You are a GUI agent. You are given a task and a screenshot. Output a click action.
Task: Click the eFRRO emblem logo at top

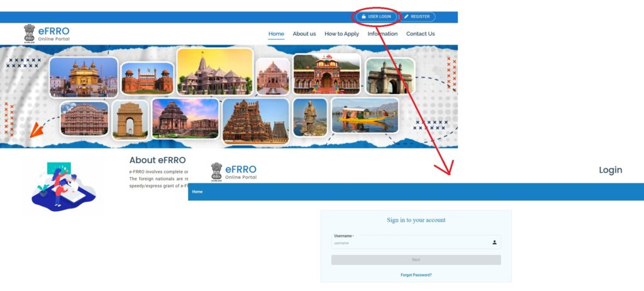[x=29, y=33]
